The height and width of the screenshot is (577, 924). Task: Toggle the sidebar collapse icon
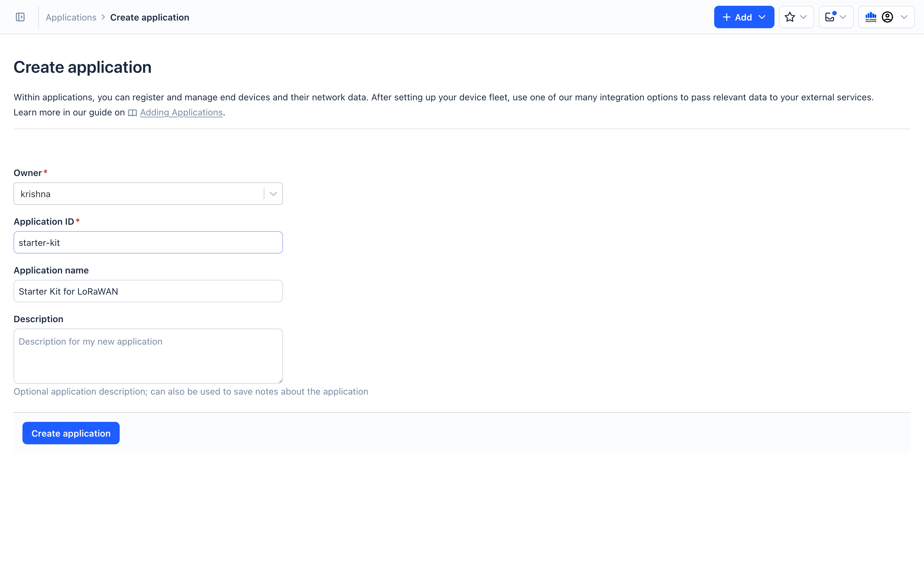tap(20, 17)
